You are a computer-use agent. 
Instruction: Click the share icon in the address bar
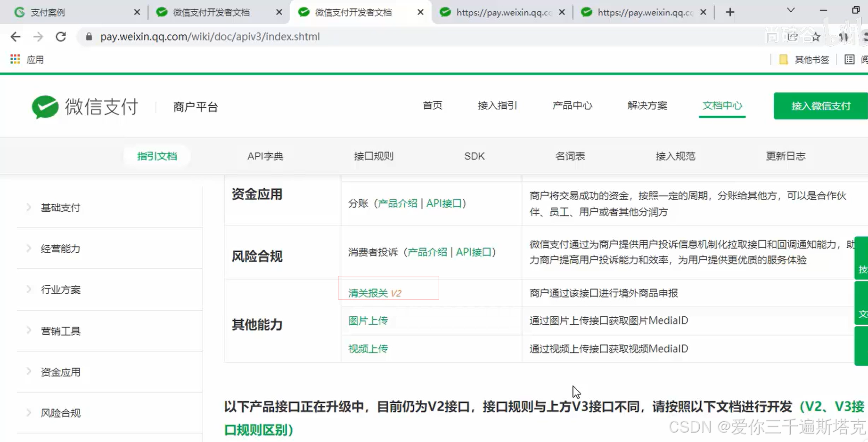pyautogui.click(x=792, y=37)
